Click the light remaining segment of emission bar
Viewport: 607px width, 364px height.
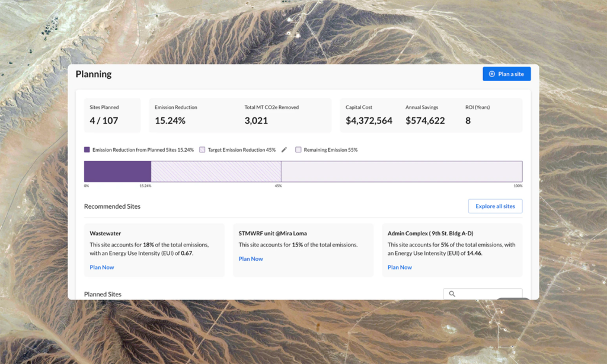click(x=401, y=171)
